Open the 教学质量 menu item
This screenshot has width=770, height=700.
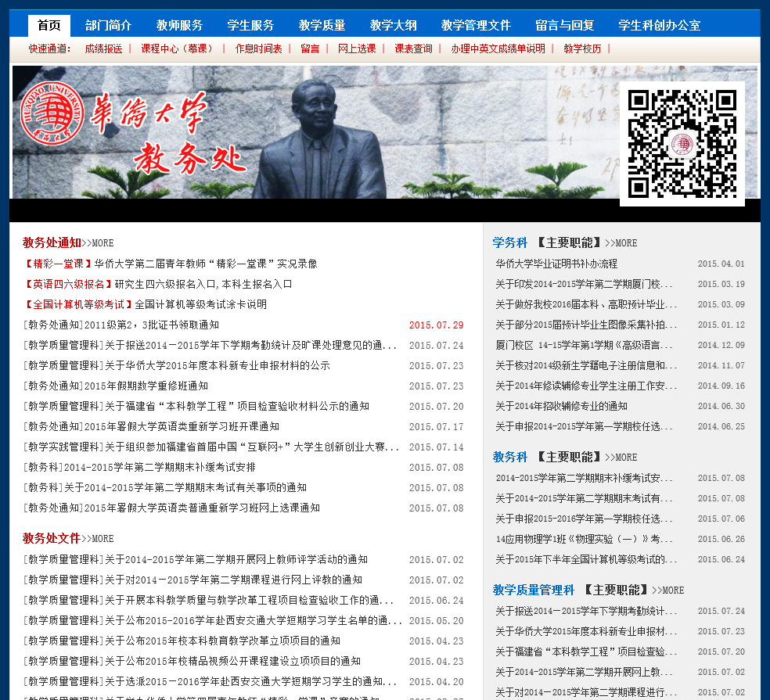coord(322,26)
